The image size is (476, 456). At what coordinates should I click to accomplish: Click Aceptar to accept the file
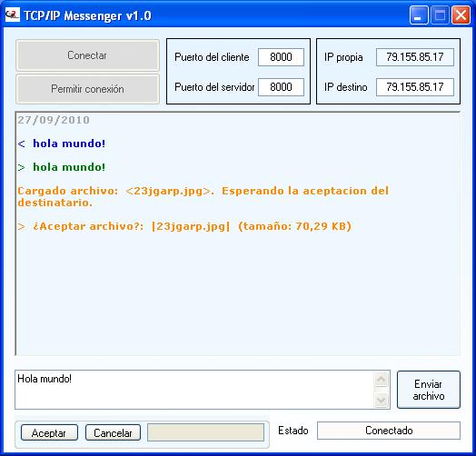pyautogui.click(x=49, y=432)
